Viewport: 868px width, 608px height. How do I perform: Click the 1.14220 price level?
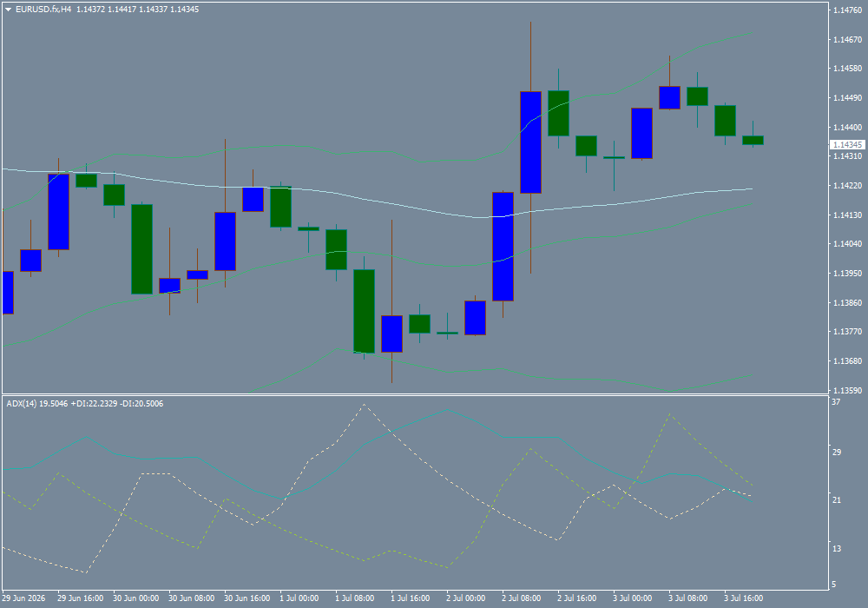click(847, 186)
